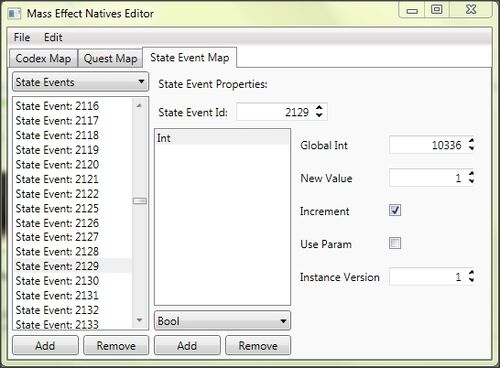This screenshot has width=500, height=368.
Task: Decrease Global Int with down arrow
Action: pyautogui.click(x=471, y=149)
